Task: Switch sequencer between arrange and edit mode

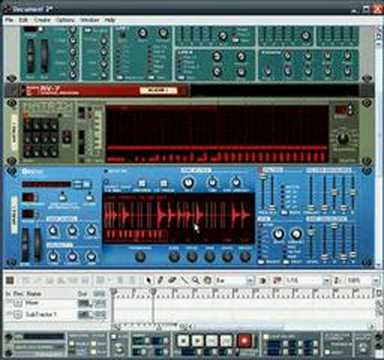Action: click(x=10, y=280)
